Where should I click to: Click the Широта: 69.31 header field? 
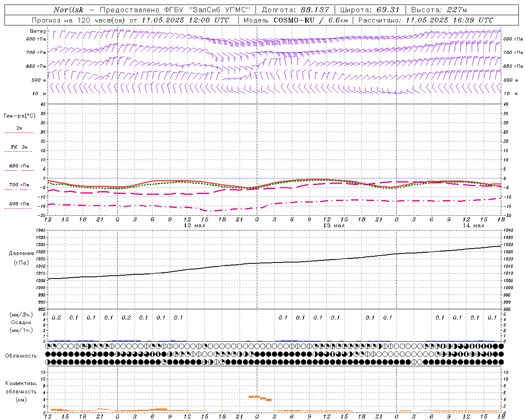[x=370, y=10]
